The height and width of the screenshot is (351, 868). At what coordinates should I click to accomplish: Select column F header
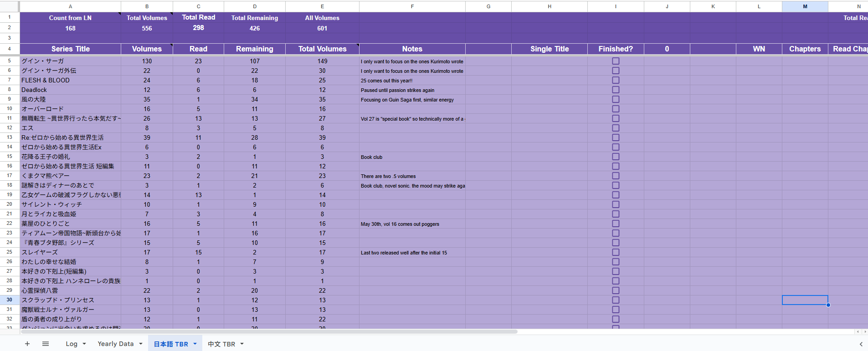tap(412, 6)
